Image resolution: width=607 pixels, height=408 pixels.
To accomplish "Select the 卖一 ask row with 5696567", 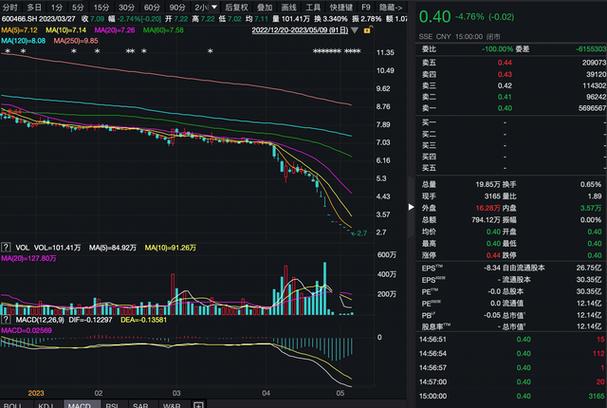I will pyautogui.click(x=512, y=108).
